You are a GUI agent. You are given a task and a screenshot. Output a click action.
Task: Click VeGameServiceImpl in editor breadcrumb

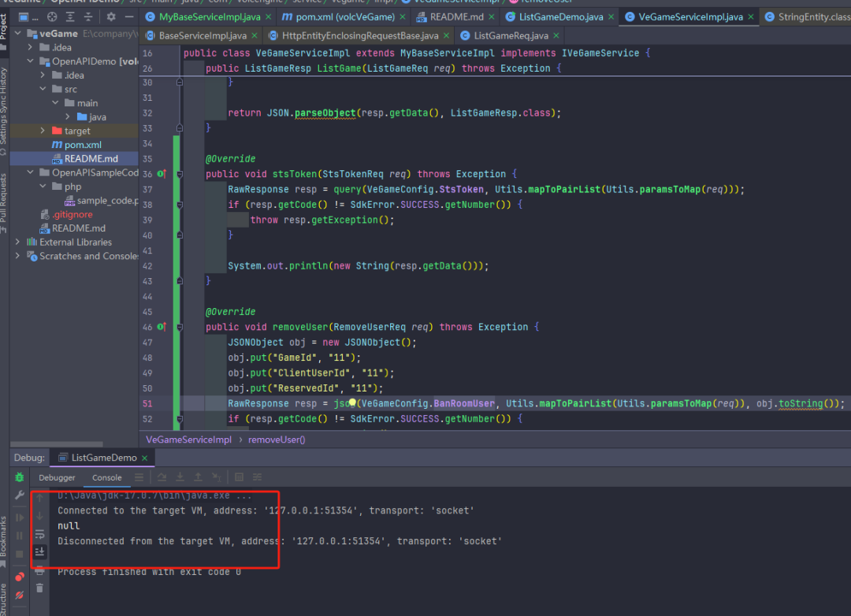(x=188, y=440)
